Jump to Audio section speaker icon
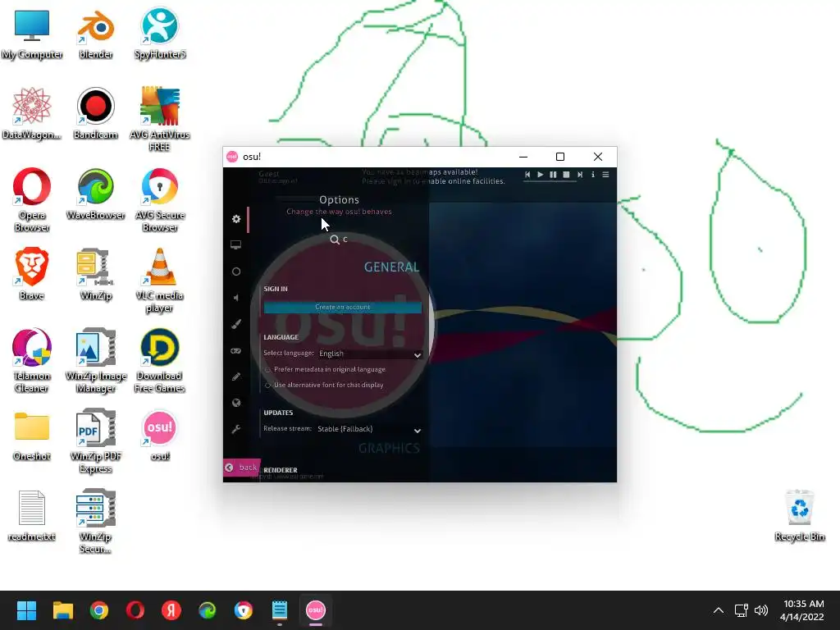Screen dimensions: 840x630 (x=235, y=298)
